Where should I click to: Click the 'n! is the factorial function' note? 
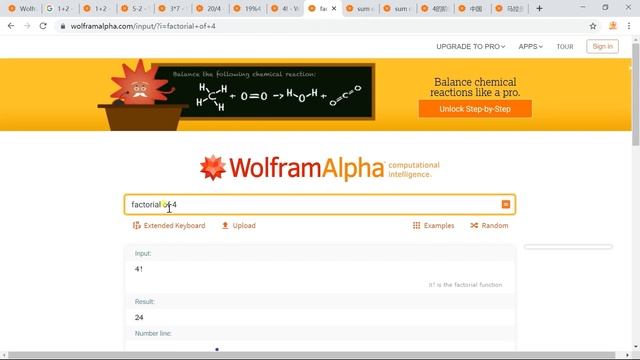[465, 285]
